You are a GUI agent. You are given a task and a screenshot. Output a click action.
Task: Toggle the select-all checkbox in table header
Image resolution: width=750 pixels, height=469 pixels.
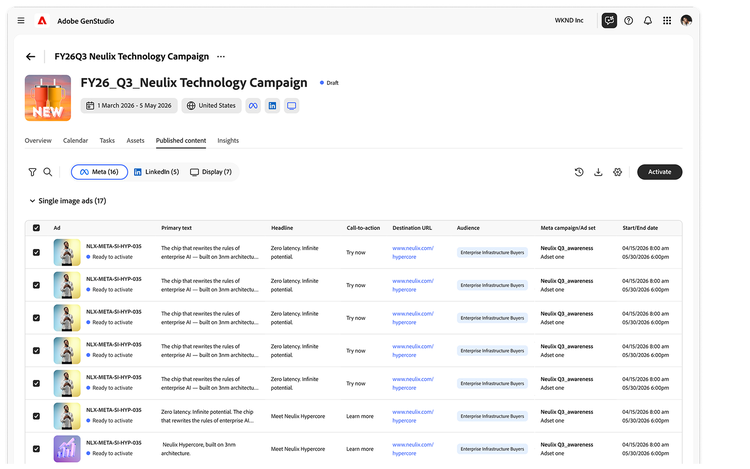point(36,228)
